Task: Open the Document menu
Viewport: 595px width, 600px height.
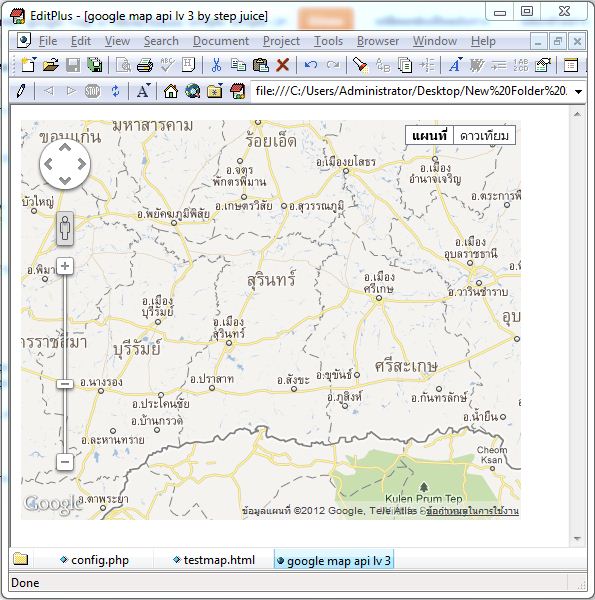Action: [221, 41]
